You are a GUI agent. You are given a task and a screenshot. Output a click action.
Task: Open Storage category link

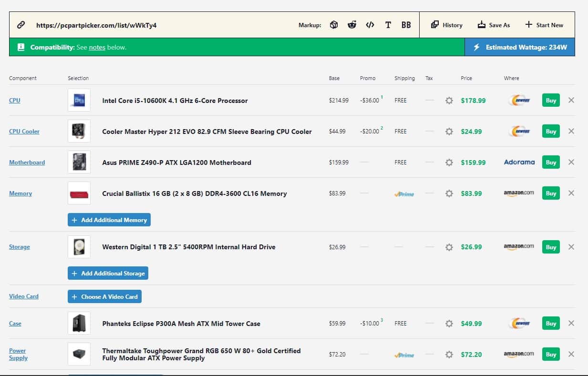coord(20,247)
